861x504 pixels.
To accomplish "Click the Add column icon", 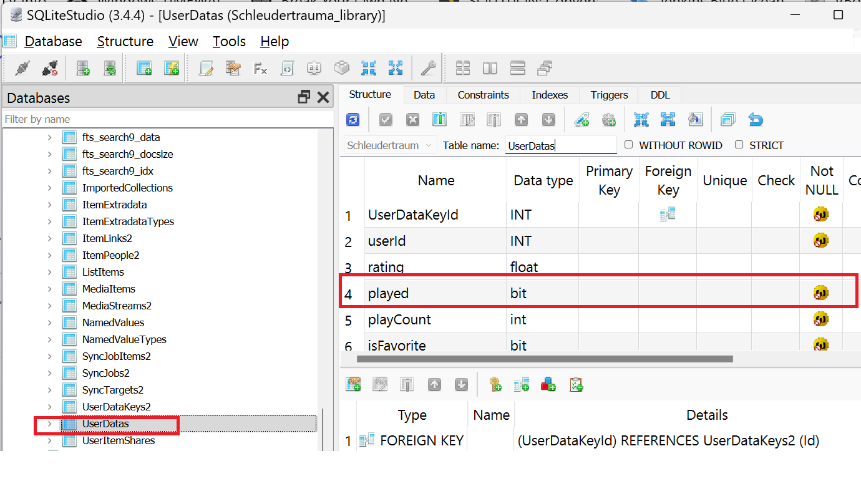I will [x=440, y=120].
